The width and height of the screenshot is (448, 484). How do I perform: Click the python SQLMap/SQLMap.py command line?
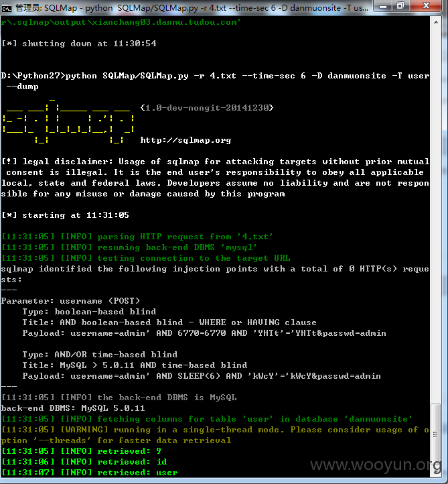coord(215,76)
